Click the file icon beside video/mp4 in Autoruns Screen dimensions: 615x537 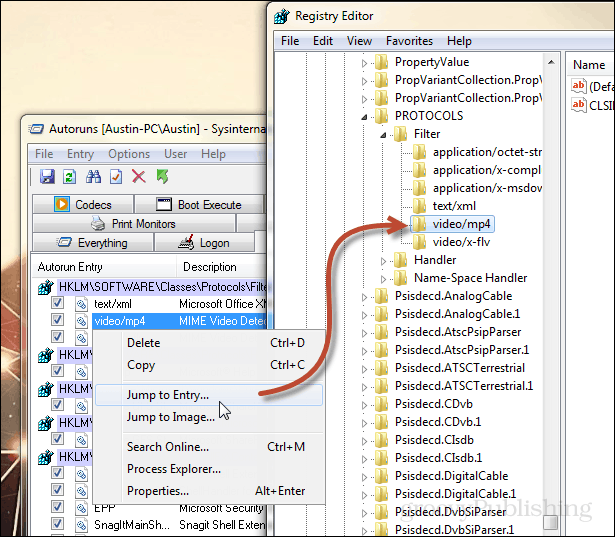81,321
